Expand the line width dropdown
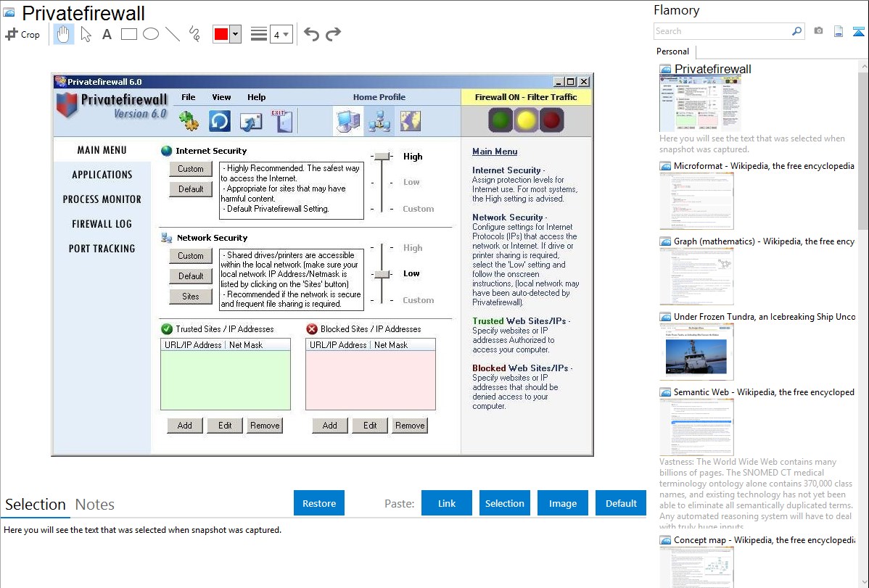The height and width of the screenshot is (588, 869). 286,34
